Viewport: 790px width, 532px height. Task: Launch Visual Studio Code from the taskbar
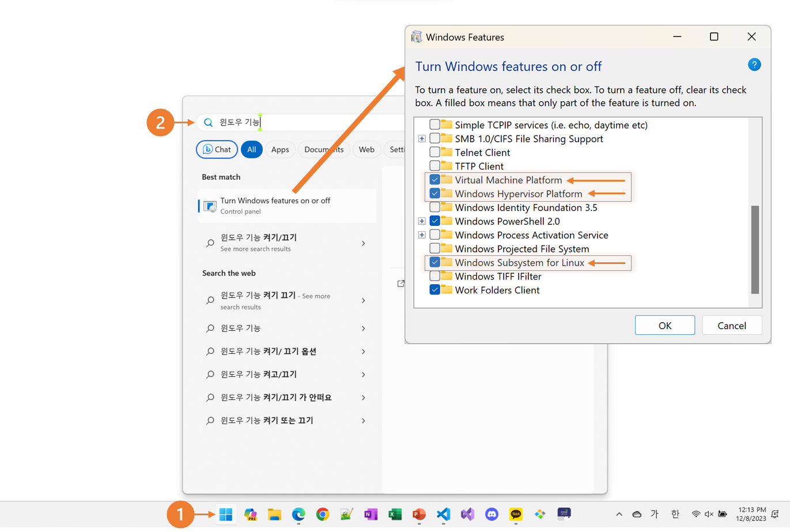pos(443,514)
